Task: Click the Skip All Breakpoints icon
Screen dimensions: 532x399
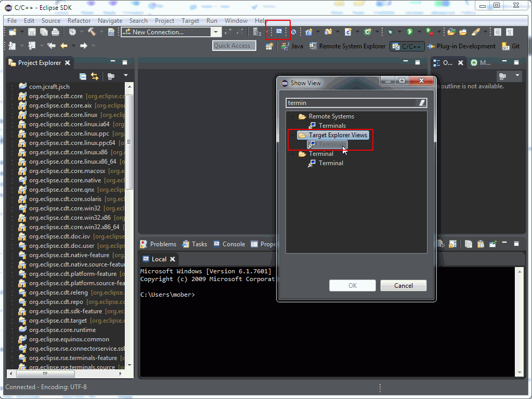Action: [294, 32]
